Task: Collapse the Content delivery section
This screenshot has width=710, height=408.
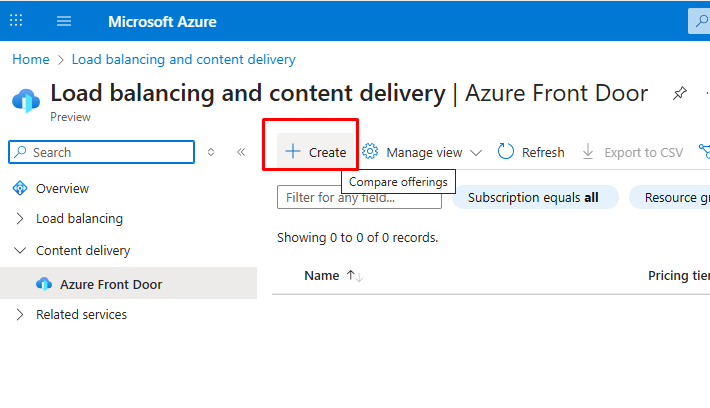Action: click(x=20, y=250)
